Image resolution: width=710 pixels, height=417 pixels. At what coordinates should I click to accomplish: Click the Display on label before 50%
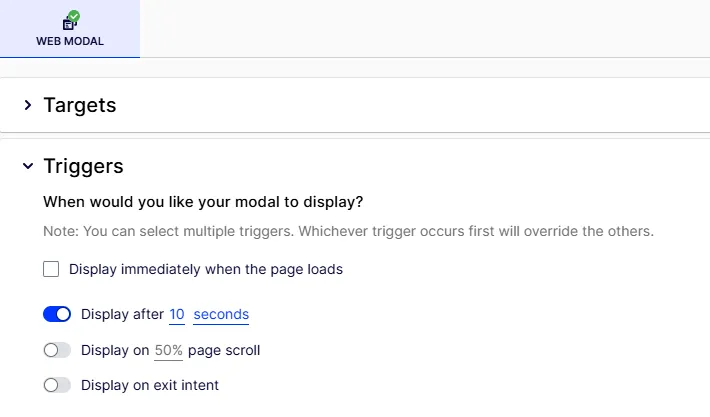click(115, 350)
